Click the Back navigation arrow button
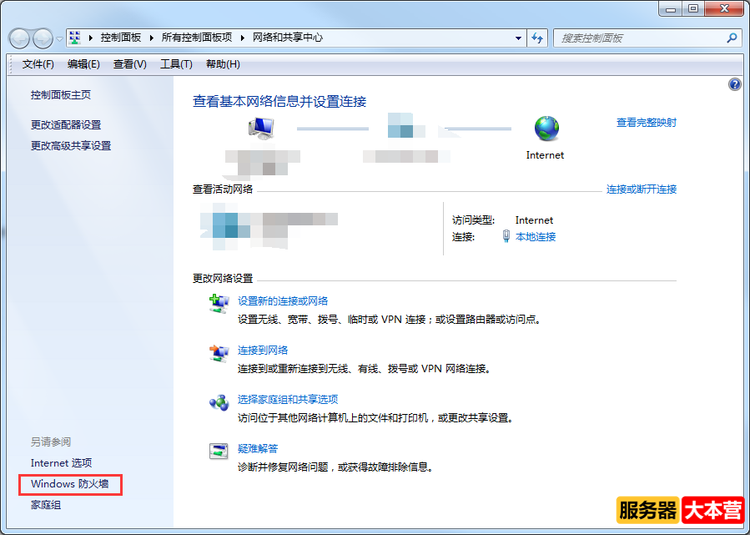 (x=20, y=38)
